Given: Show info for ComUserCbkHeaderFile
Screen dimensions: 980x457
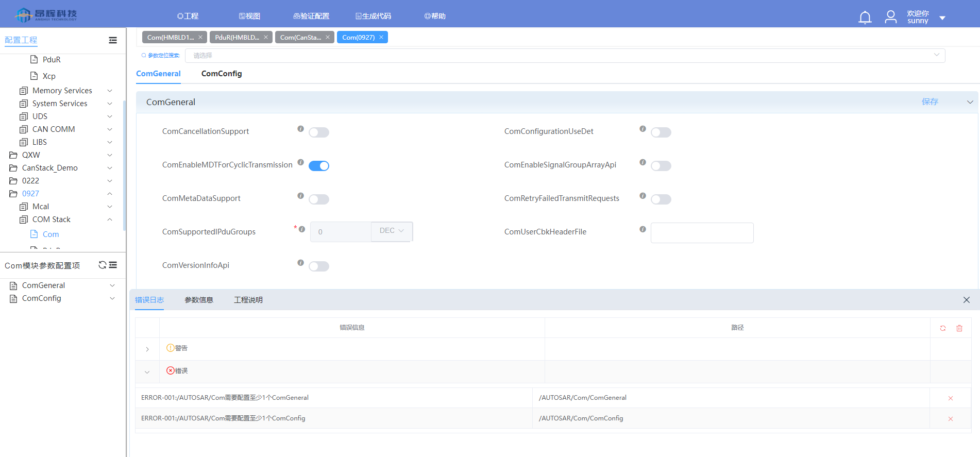Looking at the screenshot, I should click(643, 229).
